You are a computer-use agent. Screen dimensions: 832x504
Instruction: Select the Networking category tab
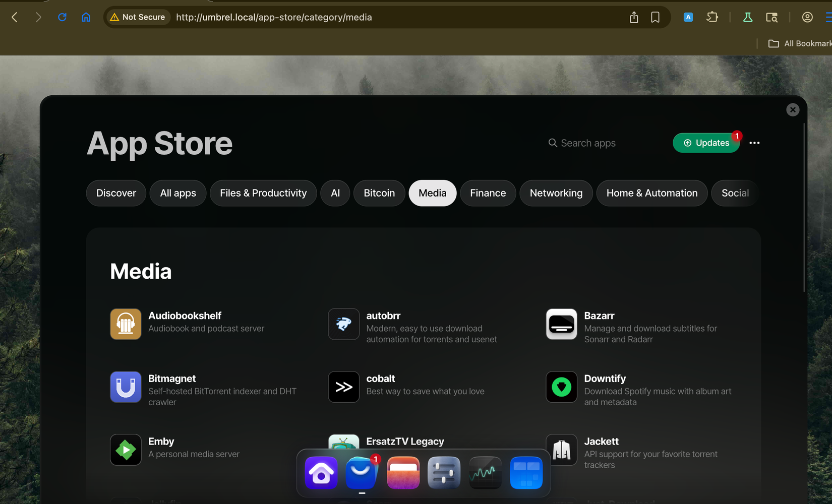click(x=556, y=193)
